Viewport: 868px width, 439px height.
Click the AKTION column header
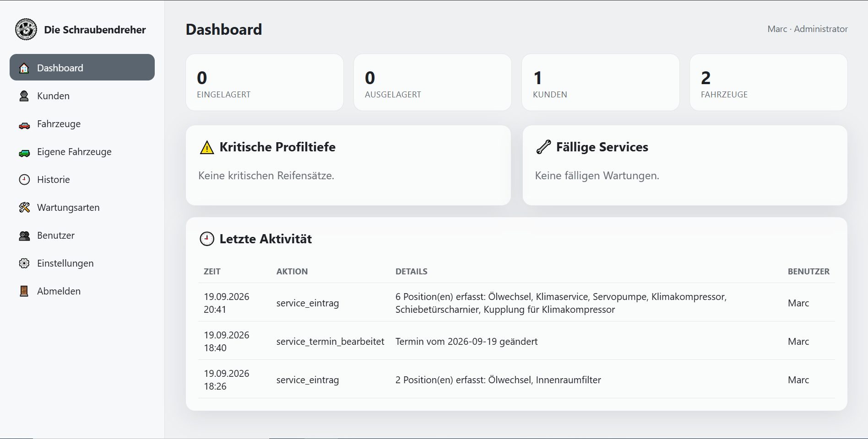pyautogui.click(x=292, y=272)
